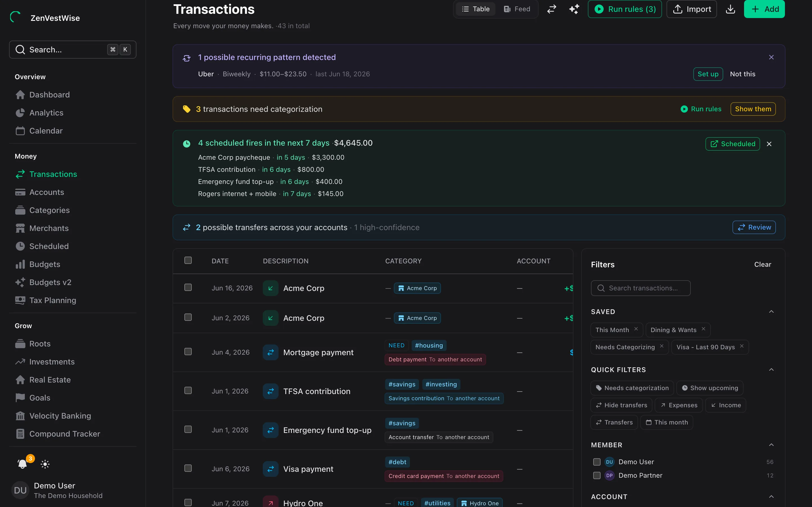Switch to the Feed view tab
812x507 pixels.
pyautogui.click(x=517, y=9)
